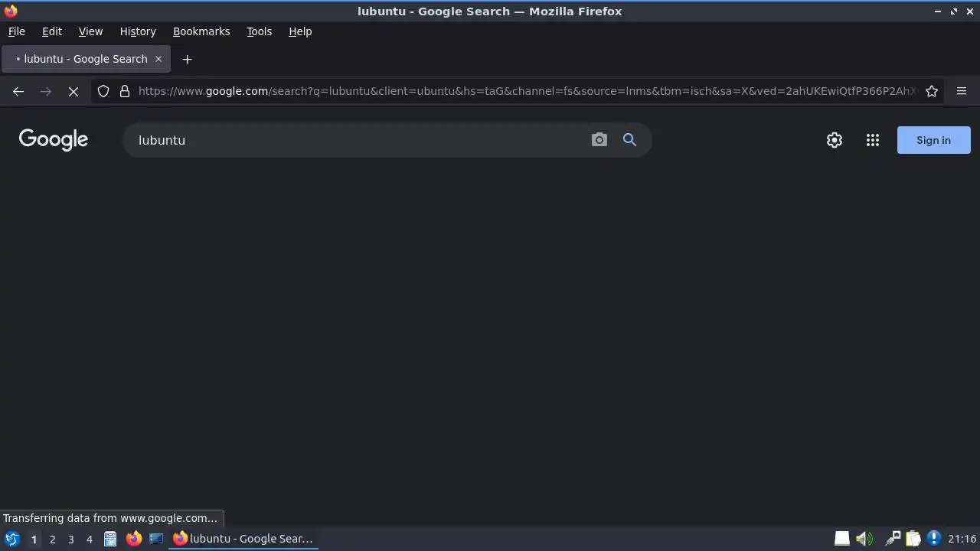The height and width of the screenshot is (551, 980).
Task: Search by image using camera icon
Action: tap(599, 140)
